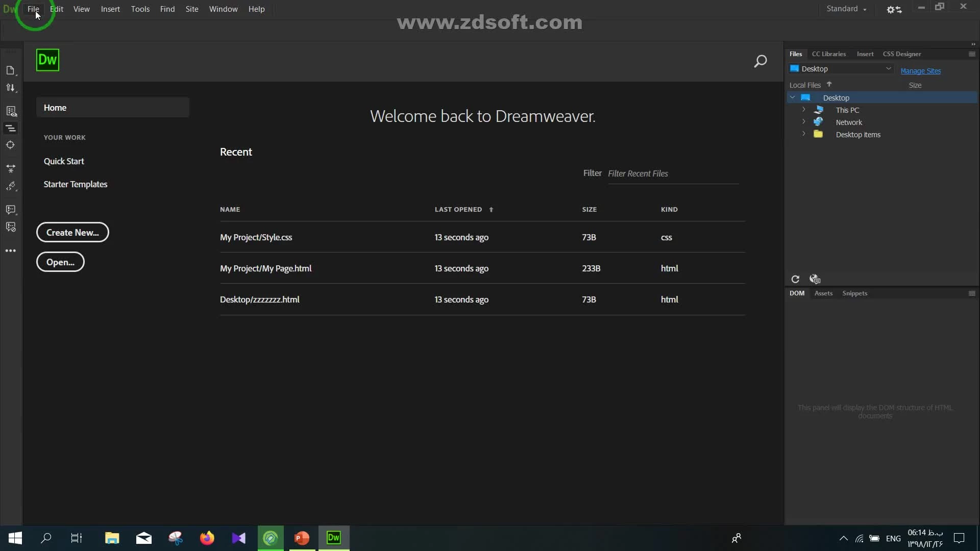Open the Standard workspace dropdown
Screen dimensions: 980x551
click(x=846, y=9)
